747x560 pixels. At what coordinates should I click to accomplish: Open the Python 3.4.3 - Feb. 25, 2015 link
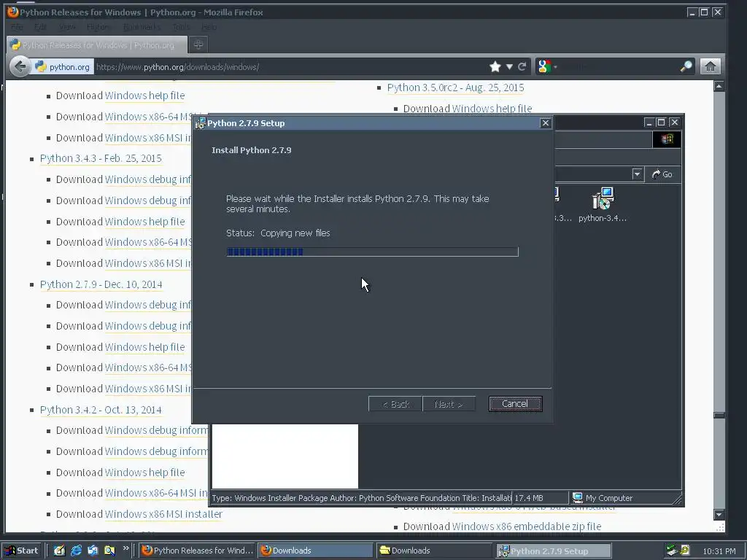(x=101, y=158)
